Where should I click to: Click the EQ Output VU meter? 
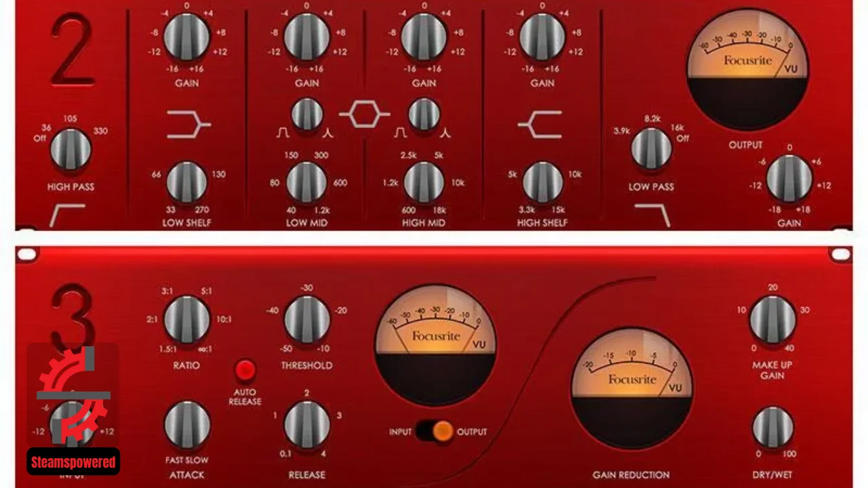748,70
